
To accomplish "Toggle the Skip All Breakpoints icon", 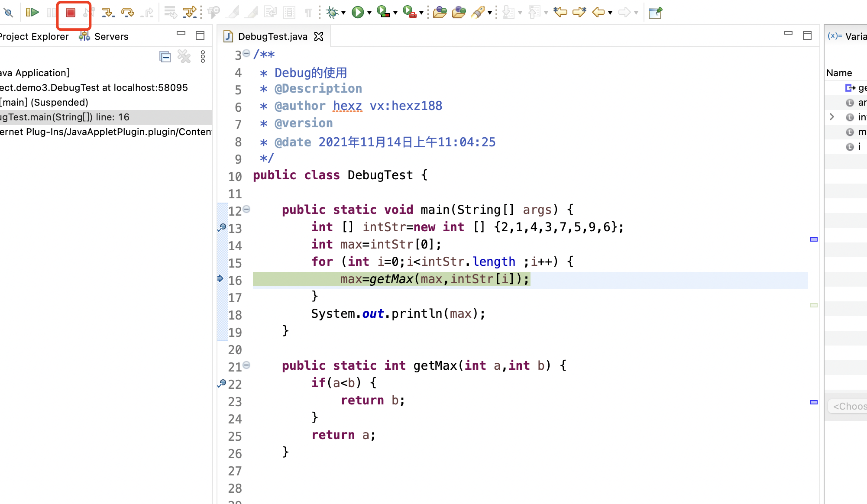I will click(8, 13).
